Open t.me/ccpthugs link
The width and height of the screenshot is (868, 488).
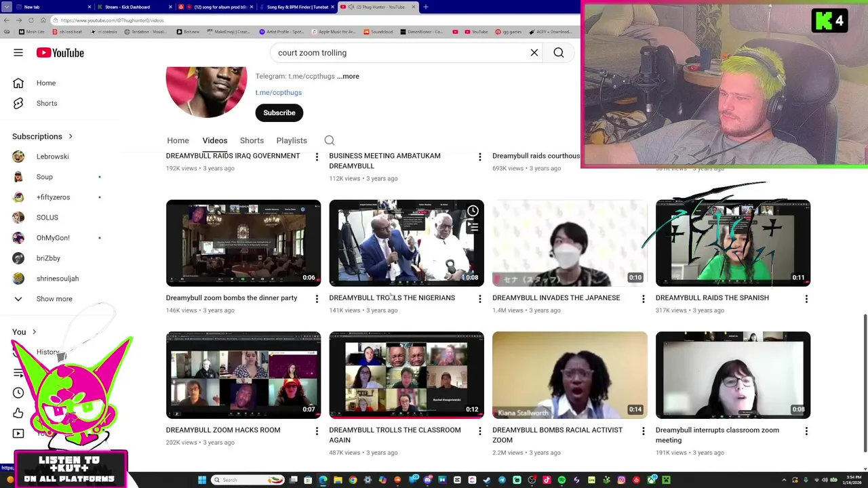pos(279,92)
